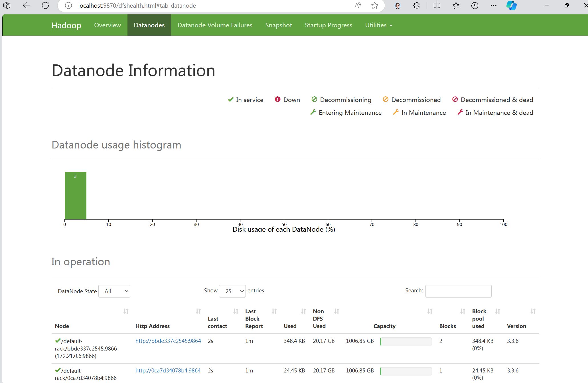Sort by Last contact column arrows
588x383 pixels.
(236, 311)
